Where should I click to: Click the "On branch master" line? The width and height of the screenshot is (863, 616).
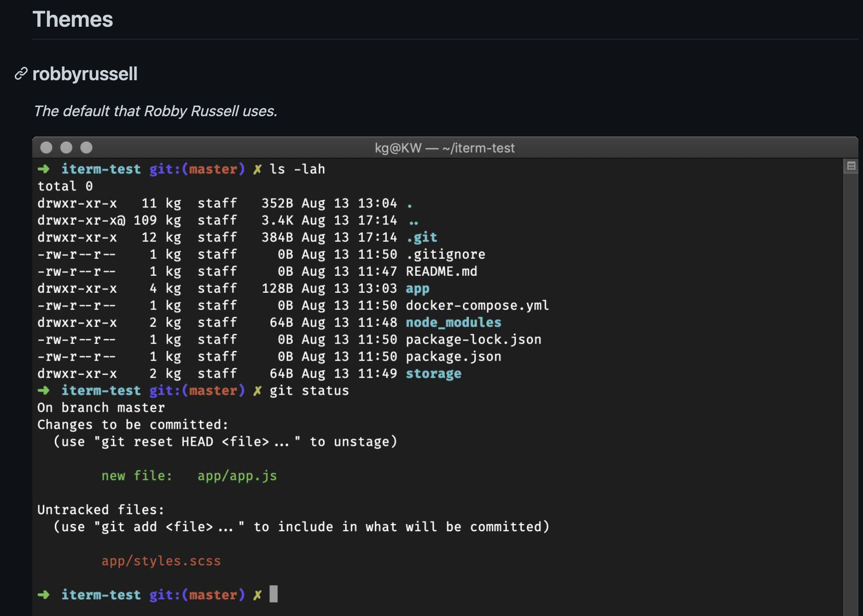[101, 408]
